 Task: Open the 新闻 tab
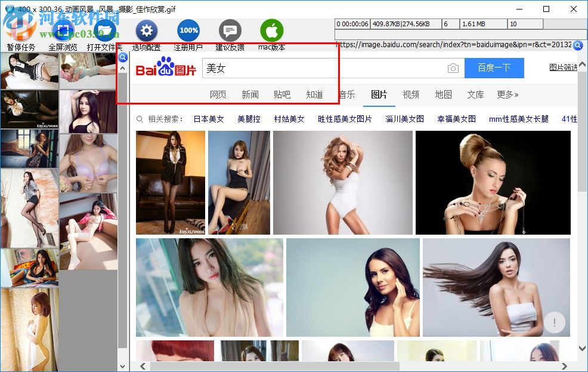(x=250, y=94)
